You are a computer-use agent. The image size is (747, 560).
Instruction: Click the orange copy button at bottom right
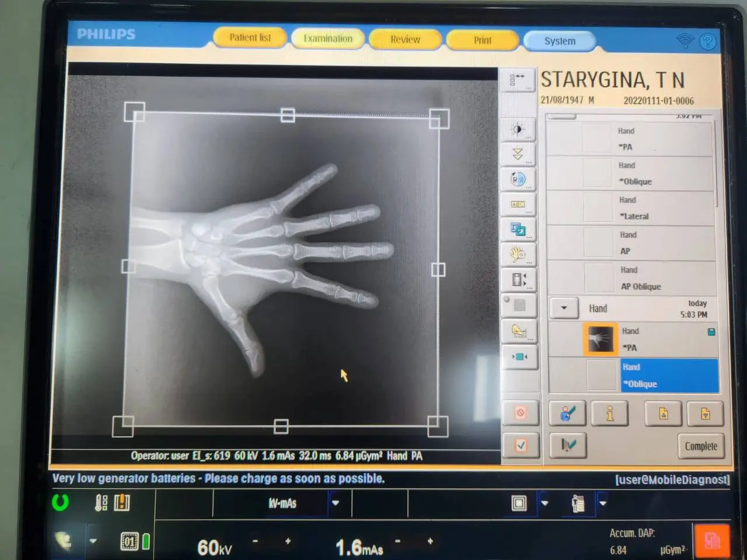coord(711,541)
